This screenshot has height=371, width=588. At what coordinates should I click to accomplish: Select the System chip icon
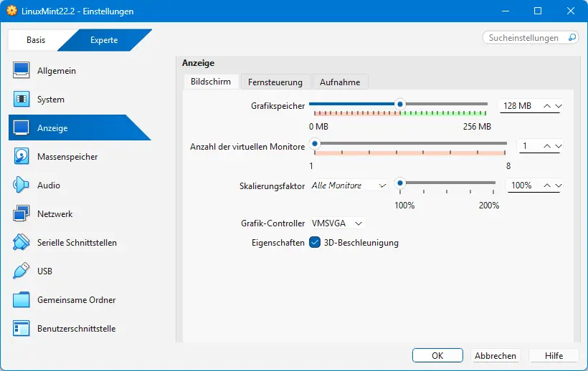pyautogui.click(x=22, y=100)
